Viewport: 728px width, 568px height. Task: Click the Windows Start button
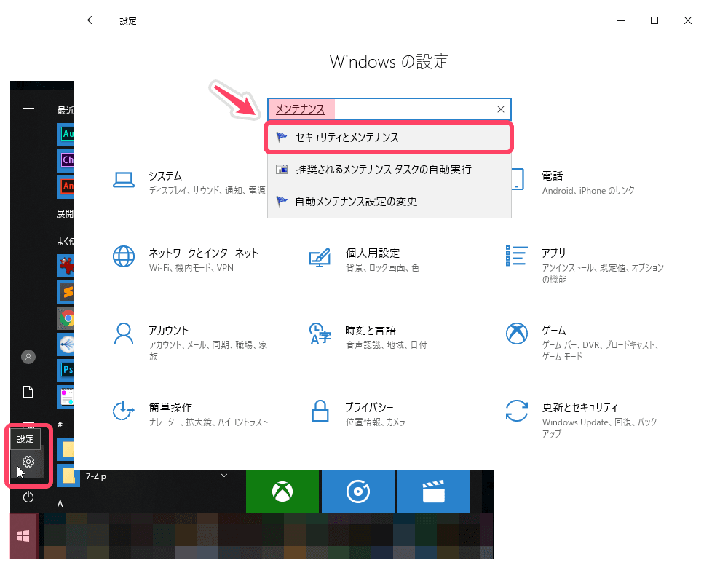point(23,536)
